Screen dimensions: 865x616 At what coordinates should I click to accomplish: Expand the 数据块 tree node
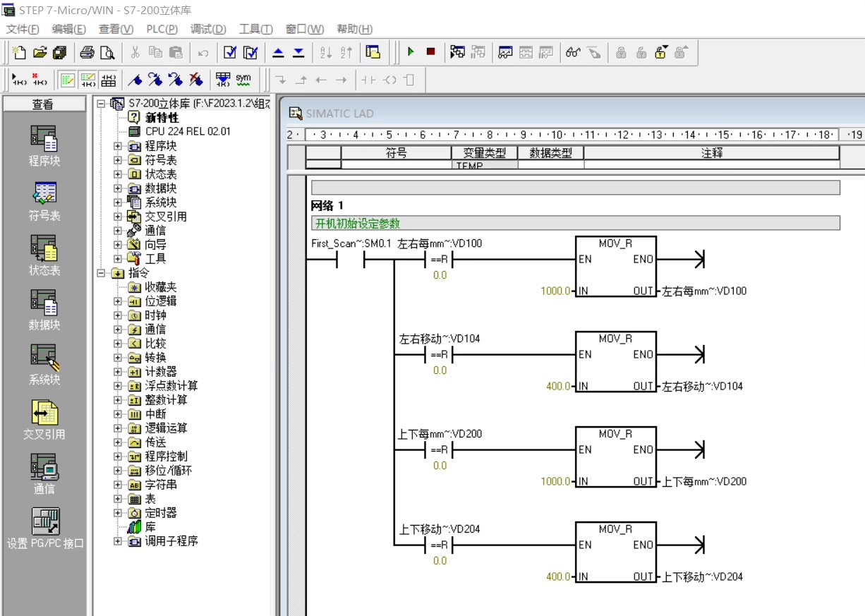118,188
